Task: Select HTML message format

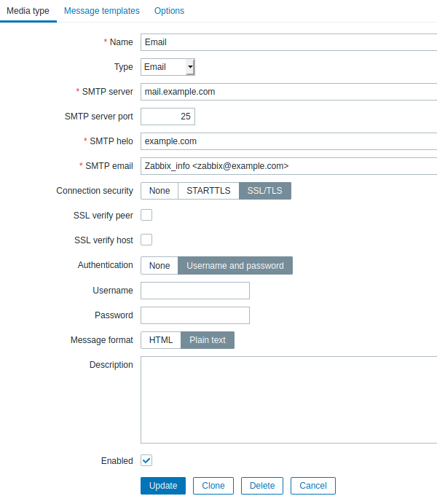Action: tap(161, 339)
